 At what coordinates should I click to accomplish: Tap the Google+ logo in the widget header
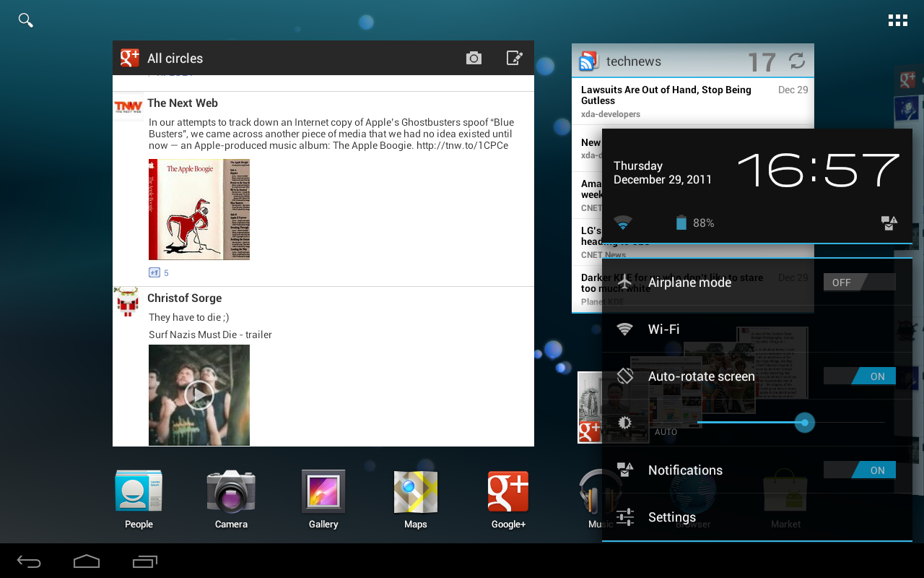pos(130,59)
